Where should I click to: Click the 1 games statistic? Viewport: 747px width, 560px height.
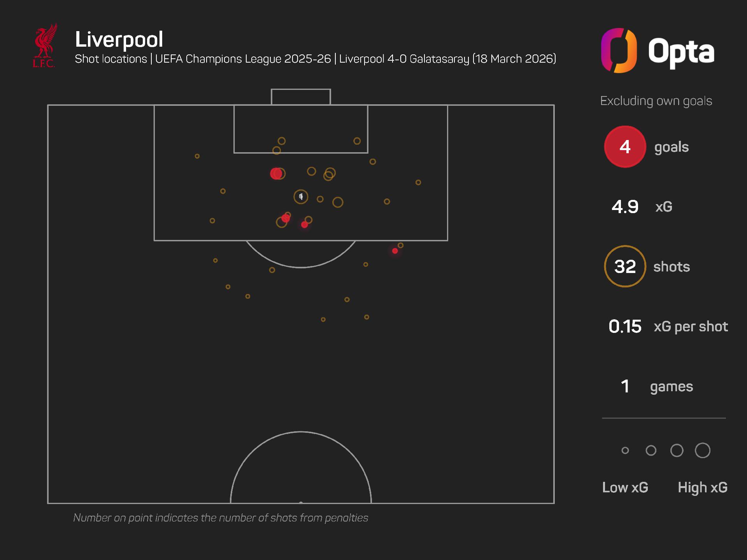click(x=625, y=387)
